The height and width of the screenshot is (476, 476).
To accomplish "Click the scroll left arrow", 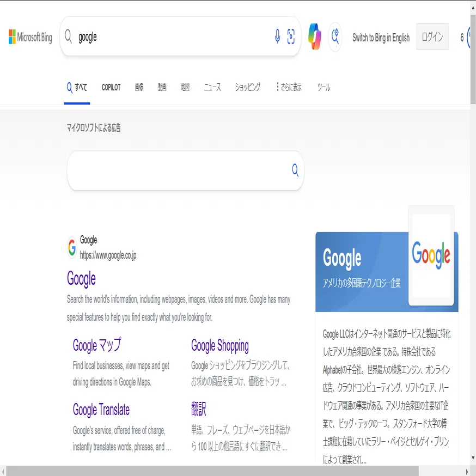I will [x=3, y=471].
